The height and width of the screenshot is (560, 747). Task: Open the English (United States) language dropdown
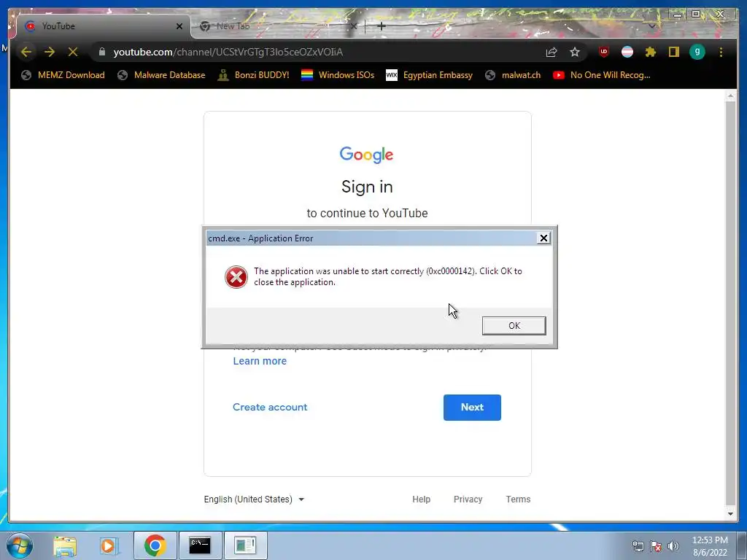tap(254, 499)
